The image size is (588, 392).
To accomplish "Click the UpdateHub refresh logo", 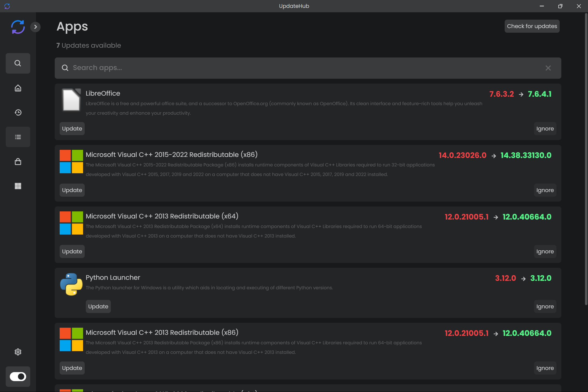I will pyautogui.click(x=18, y=27).
